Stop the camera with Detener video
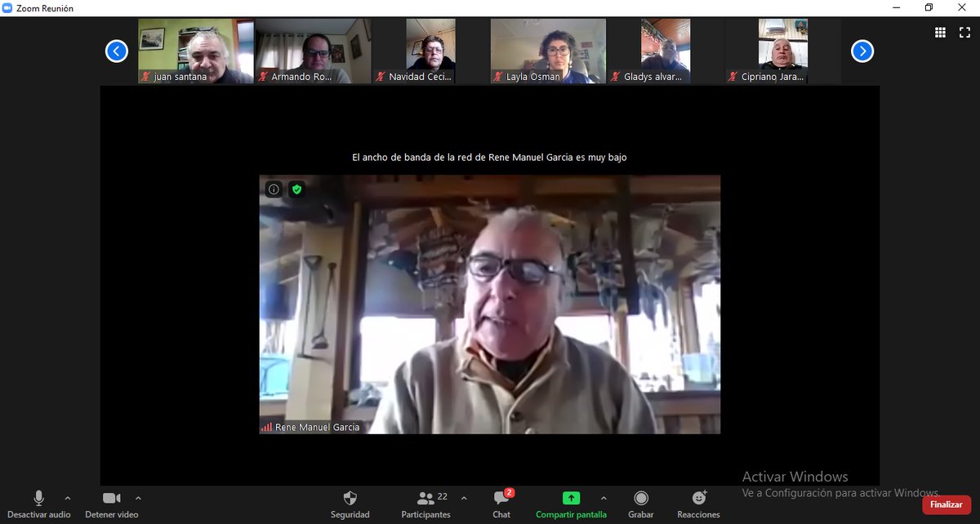980x524 pixels. (x=112, y=504)
